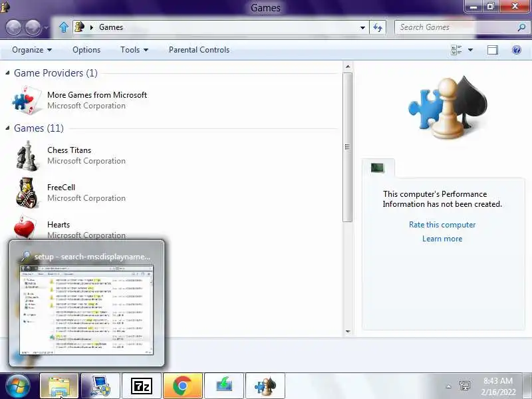This screenshot has width=532, height=399.
Task: Click the Learn more link
Action: pos(442,239)
